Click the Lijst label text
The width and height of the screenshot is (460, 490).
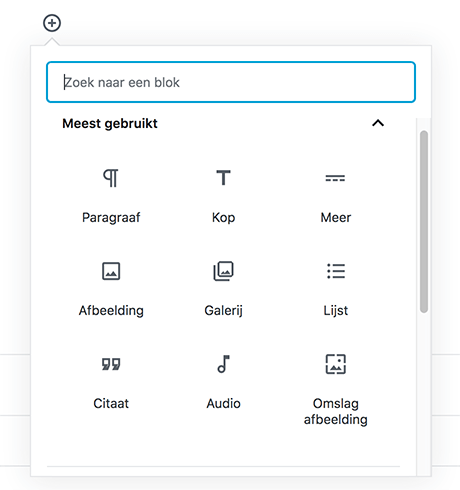click(336, 311)
